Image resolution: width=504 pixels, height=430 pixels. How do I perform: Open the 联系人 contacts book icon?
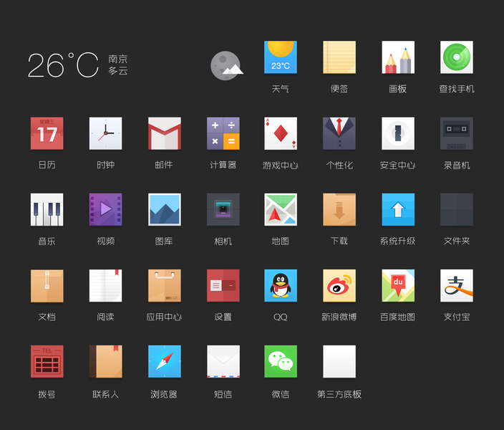pyautogui.click(x=105, y=362)
